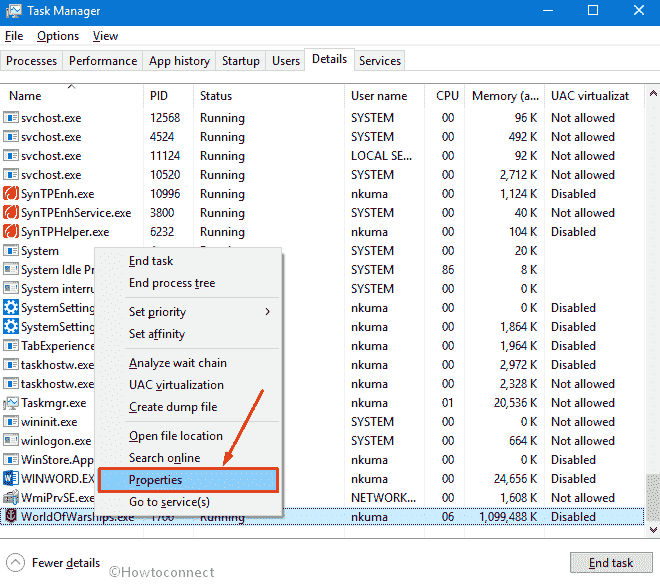Click the System interrupts icon
Image resolution: width=660 pixels, height=587 pixels.
click(11, 289)
